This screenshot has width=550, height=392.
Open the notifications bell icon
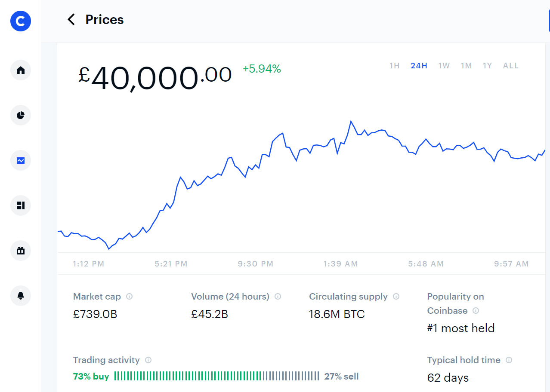pos(21,296)
